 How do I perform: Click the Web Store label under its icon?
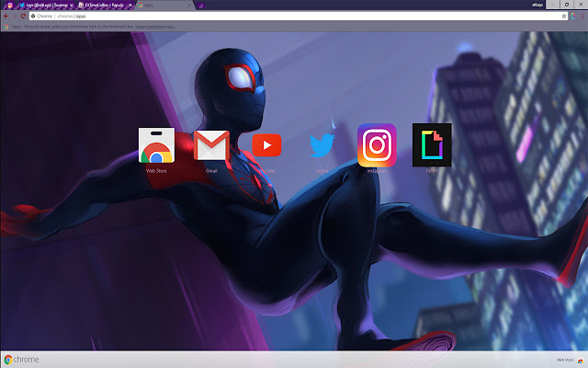156,171
